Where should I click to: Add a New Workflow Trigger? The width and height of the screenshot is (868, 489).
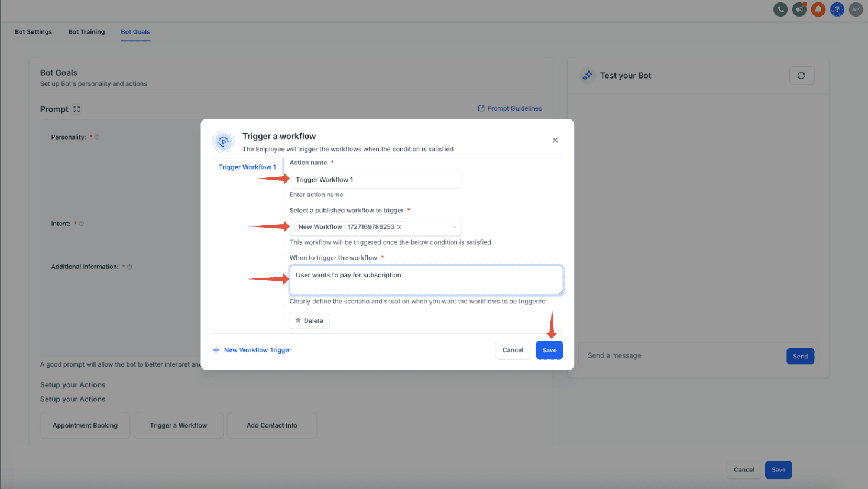tap(252, 350)
